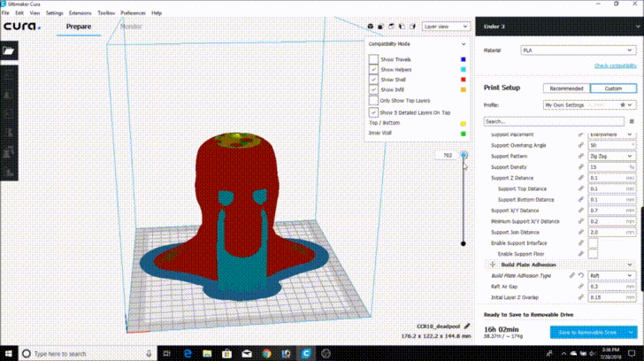
Task: Check Enable Support Interface box
Action: click(593, 243)
